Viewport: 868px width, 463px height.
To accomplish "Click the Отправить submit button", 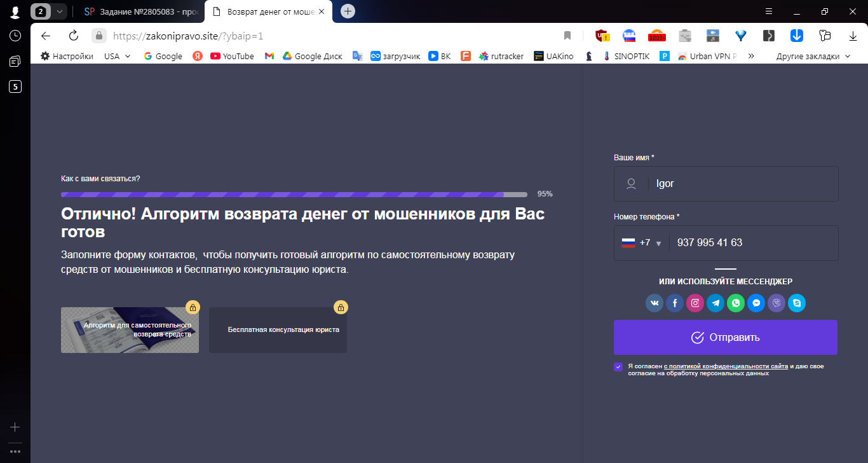I will click(725, 337).
